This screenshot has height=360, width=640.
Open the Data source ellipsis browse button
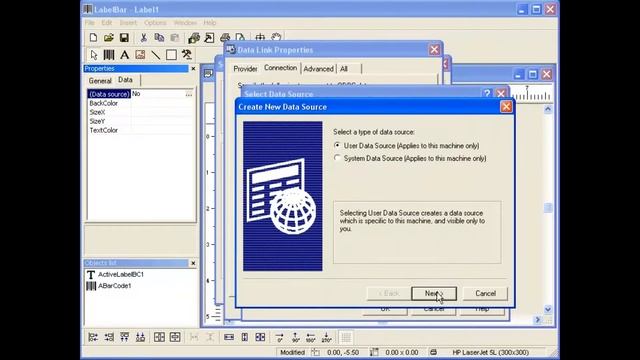(189, 94)
